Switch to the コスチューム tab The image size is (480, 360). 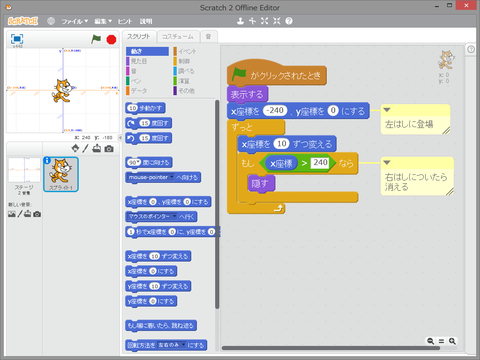point(178,37)
